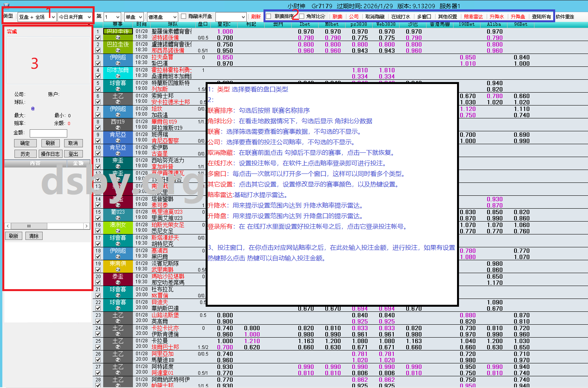
Task: Click the soccer ball under 肯尼亞 in row 9
Action: [118, 141]
